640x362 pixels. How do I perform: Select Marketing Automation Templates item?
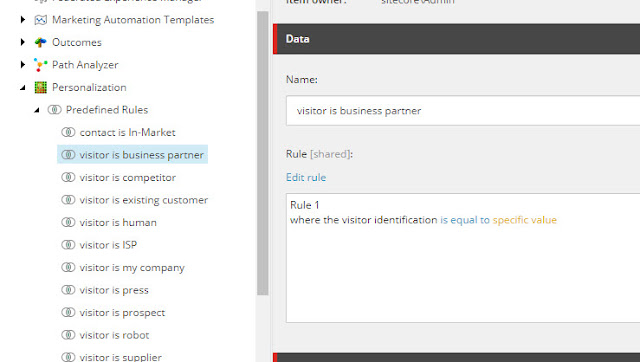coord(133,20)
